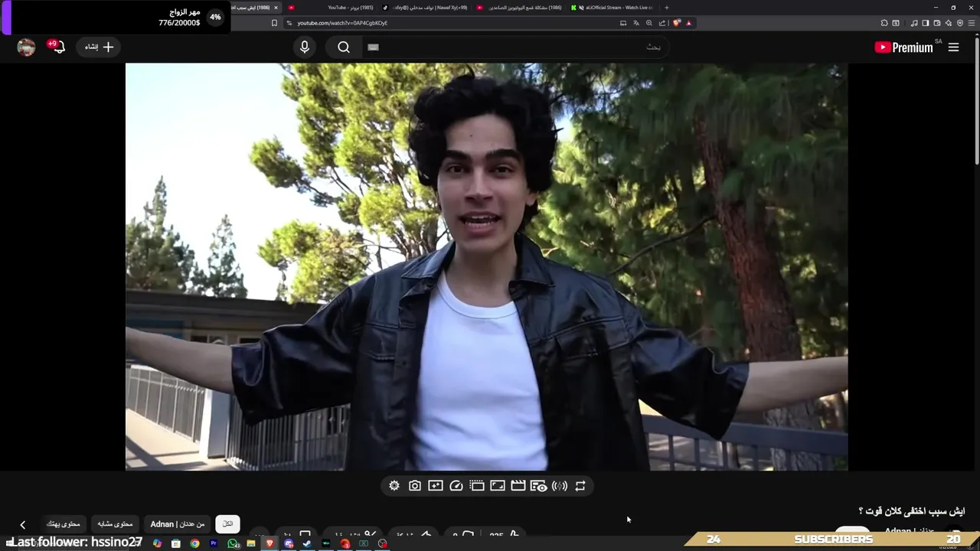Toggle the loop video button
980x551 pixels.
580,486
